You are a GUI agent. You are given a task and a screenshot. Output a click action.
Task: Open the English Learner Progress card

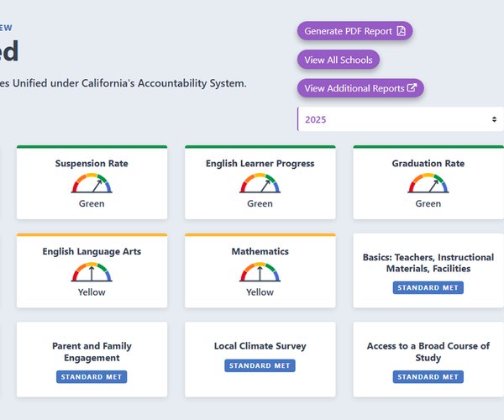(260, 182)
